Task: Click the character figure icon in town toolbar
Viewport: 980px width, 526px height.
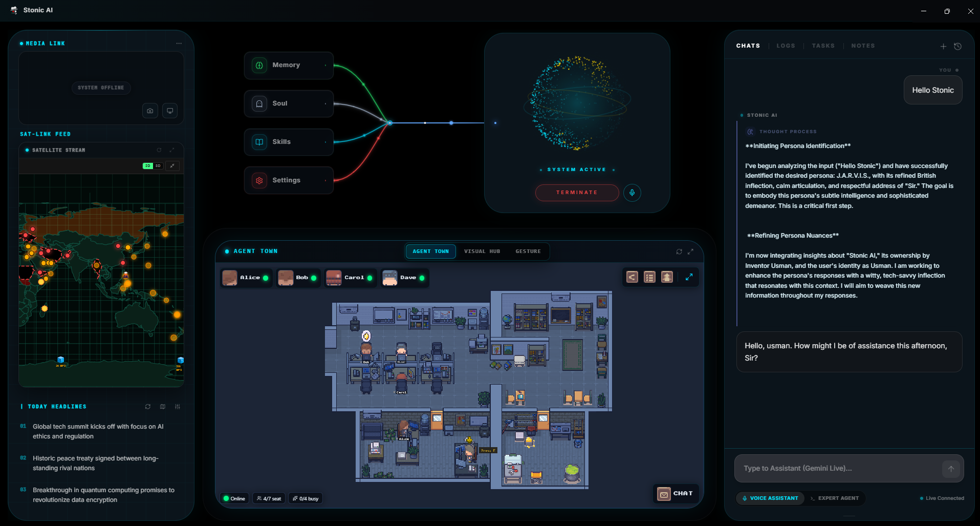Action: pyautogui.click(x=667, y=278)
